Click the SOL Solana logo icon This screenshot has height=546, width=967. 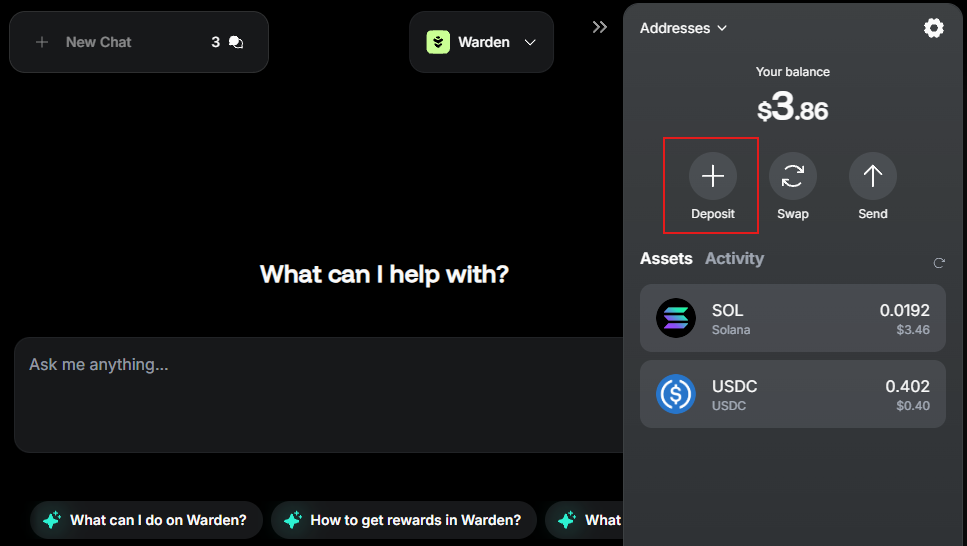click(x=676, y=318)
